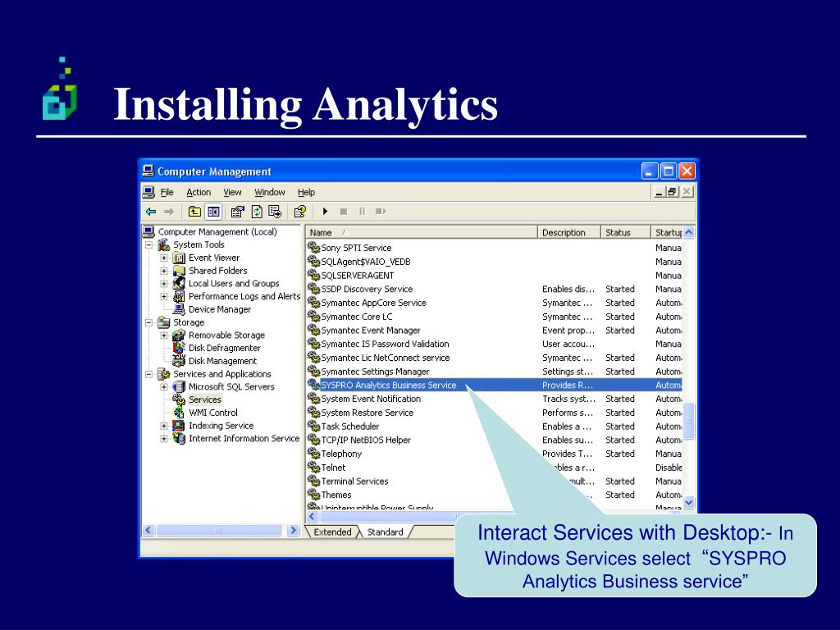Click the vertical scrollbar thumb in services list
The image size is (840, 630).
(689, 421)
